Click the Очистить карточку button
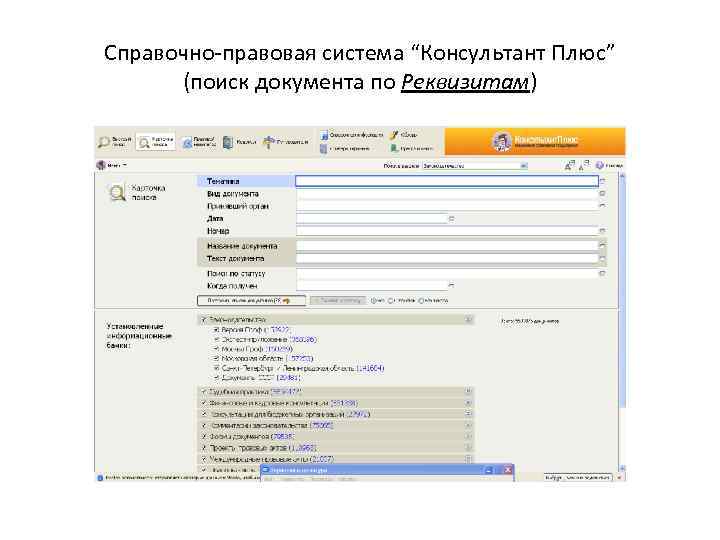The height and width of the screenshot is (540, 720). pos(338,301)
